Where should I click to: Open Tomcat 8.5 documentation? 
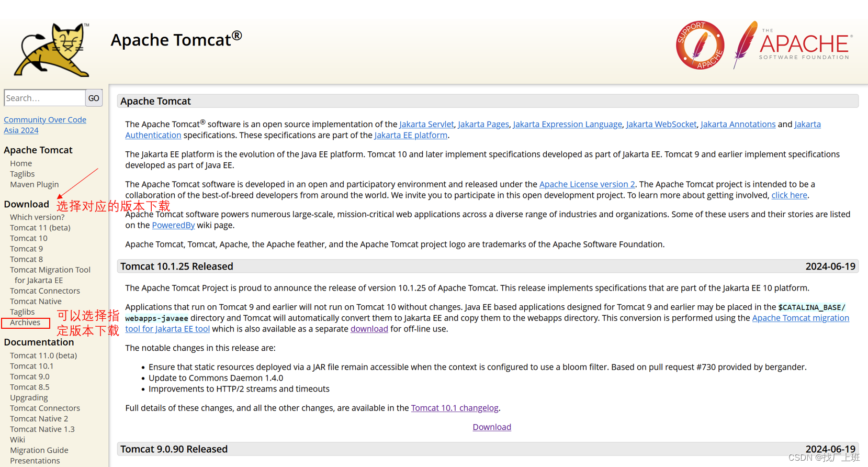click(30, 387)
